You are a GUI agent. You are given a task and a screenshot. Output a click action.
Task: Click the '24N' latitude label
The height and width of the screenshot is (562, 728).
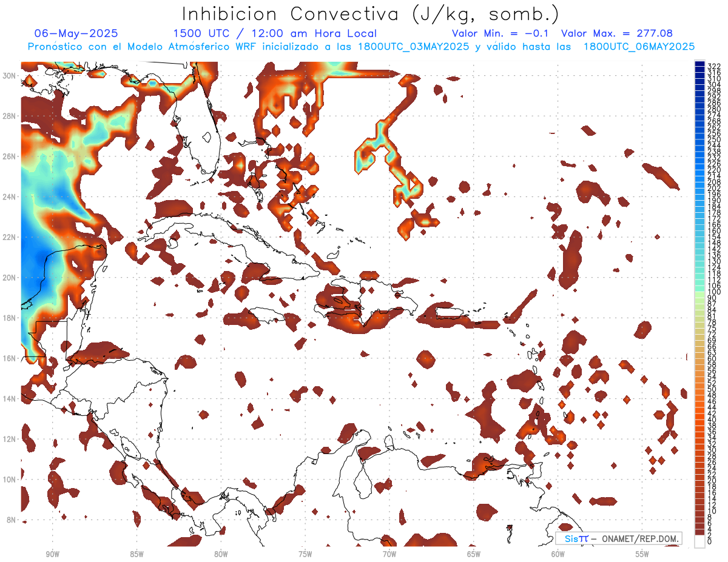pyautogui.click(x=8, y=197)
